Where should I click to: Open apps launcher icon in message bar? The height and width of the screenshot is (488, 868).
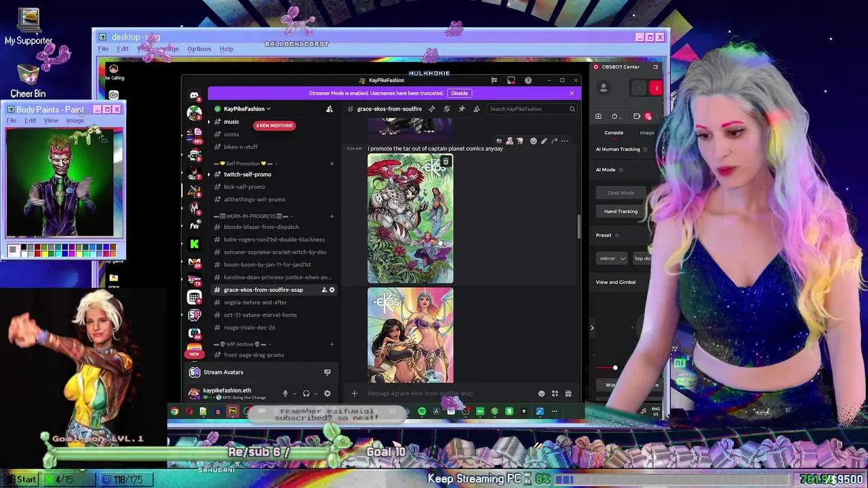(x=555, y=393)
